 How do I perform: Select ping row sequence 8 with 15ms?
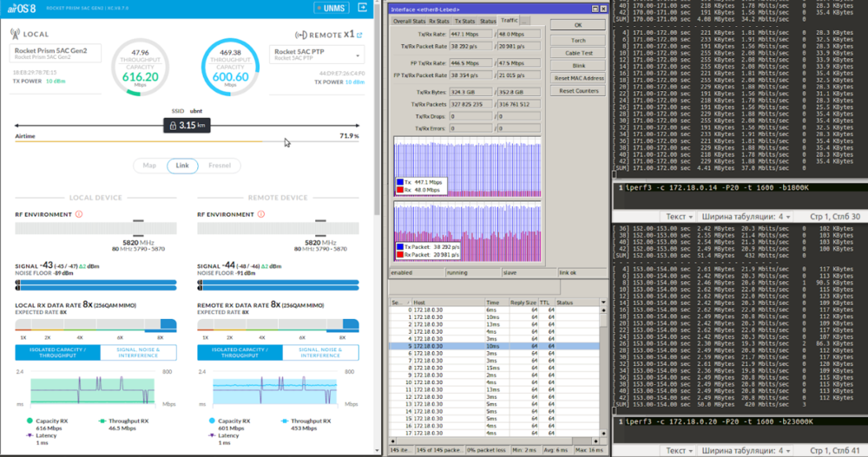click(x=495, y=368)
